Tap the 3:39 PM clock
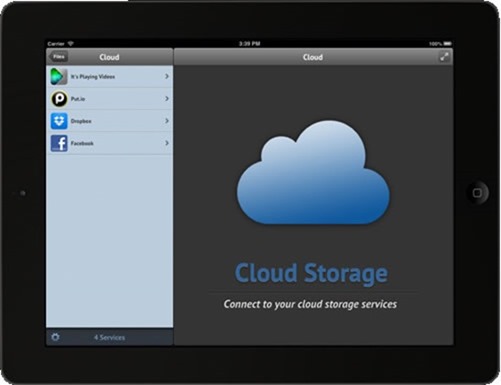Screen dimensions: 501x385 coord(249,44)
